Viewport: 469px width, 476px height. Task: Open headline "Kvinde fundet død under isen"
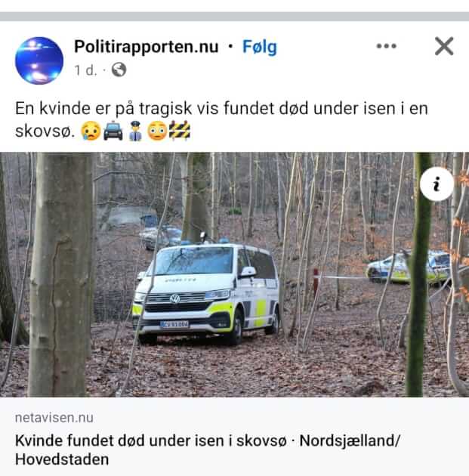[150, 440]
